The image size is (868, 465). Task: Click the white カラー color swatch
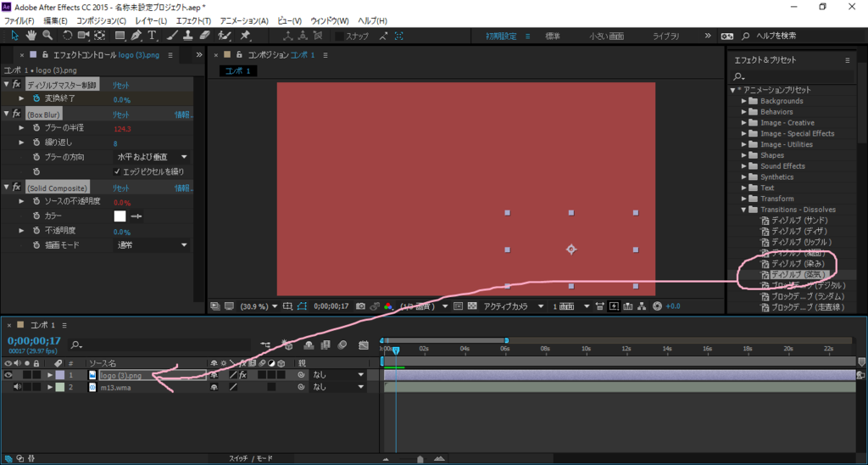click(x=120, y=216)
